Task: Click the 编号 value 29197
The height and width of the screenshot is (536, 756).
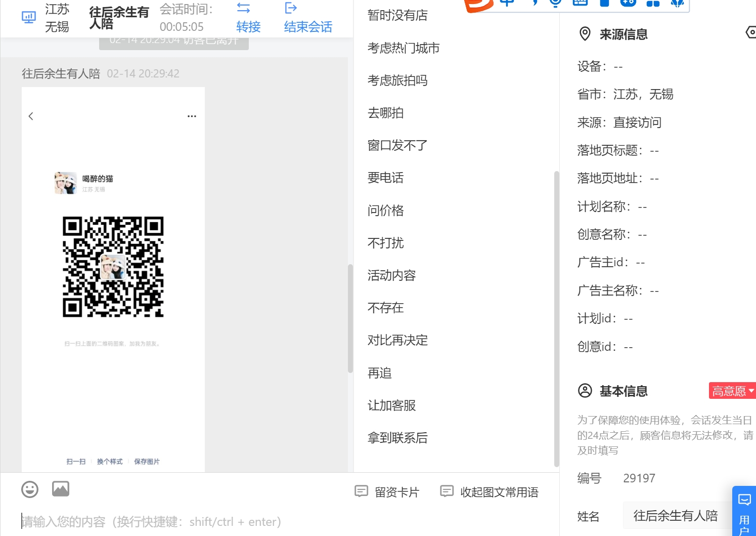Action: tap(639, 478)
